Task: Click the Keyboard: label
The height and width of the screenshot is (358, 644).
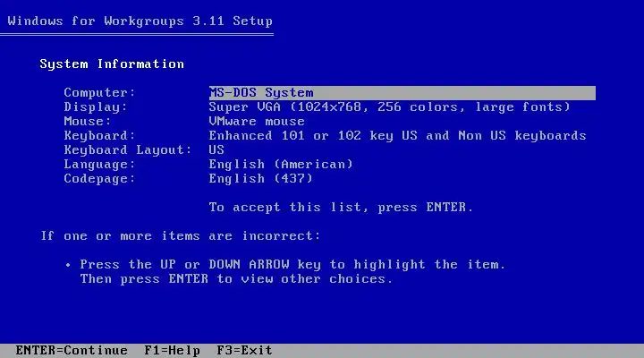Action: (99, 136)
